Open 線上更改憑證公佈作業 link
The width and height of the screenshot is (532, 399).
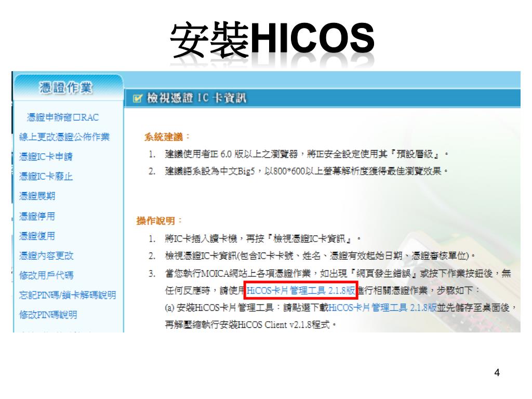[x=64, y=137]
